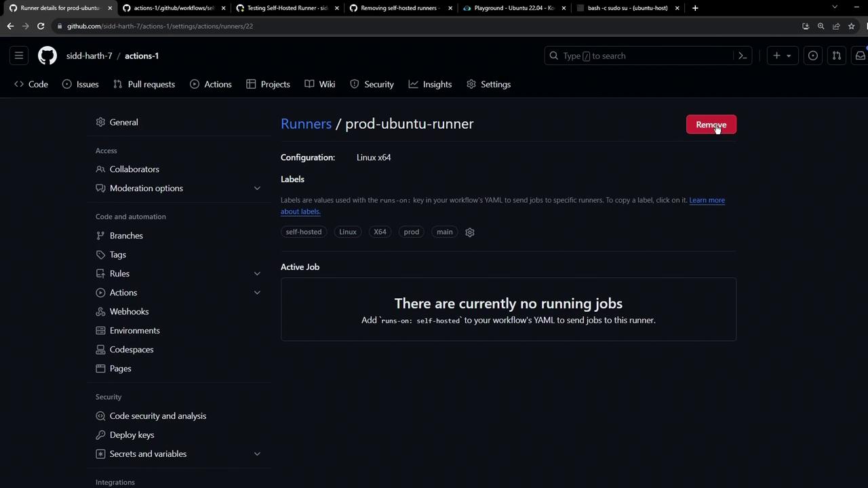The width and height of the screenshot is (868, 488).
Task: Open Pages settings in sidebar
Action: click(178, 368)
